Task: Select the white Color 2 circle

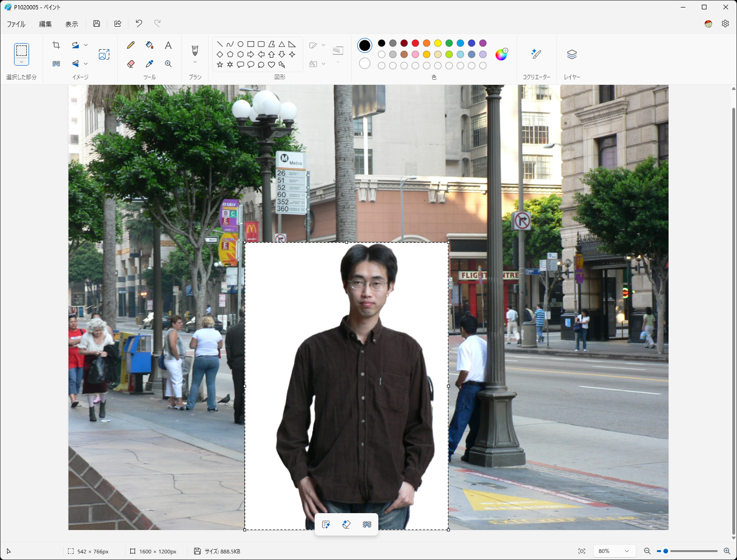Action: [365, 63]
